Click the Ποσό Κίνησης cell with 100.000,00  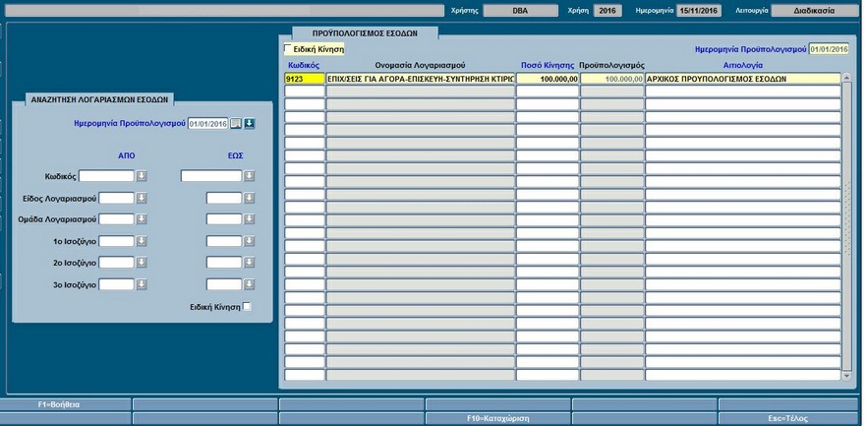coord(548,79)
